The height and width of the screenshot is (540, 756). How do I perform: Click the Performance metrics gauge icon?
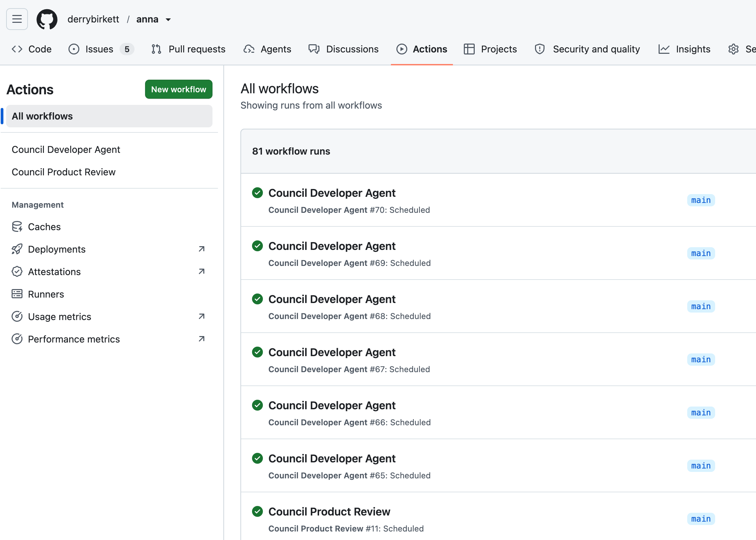point(17,339)
